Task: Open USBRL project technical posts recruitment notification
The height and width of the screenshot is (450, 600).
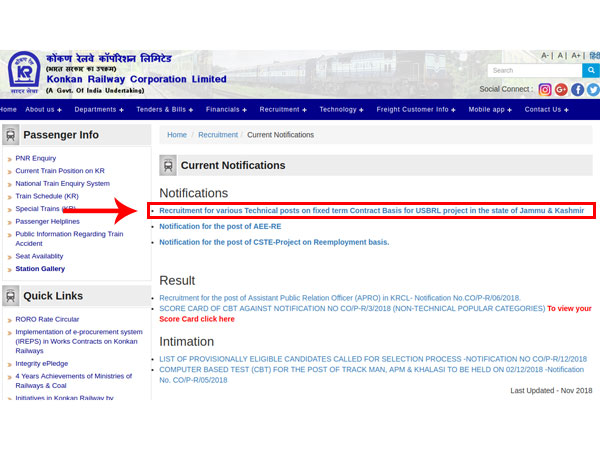Action: click(372, 210)
